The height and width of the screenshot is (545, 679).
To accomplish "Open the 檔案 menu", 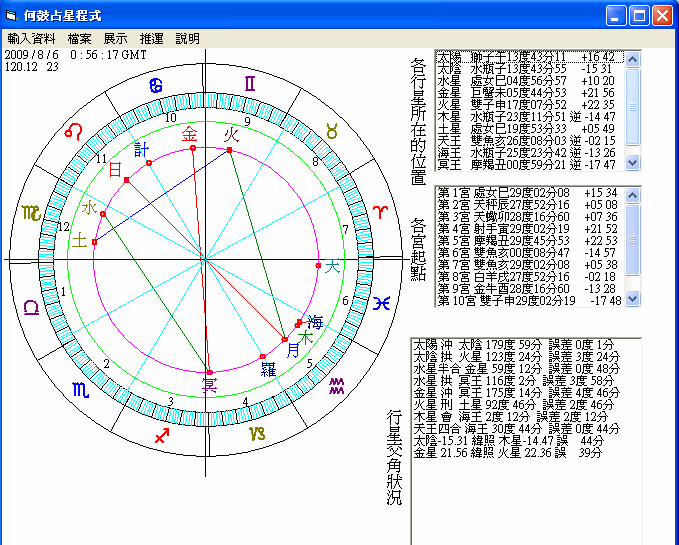I will pyautogui.click(x=80, y=39).
